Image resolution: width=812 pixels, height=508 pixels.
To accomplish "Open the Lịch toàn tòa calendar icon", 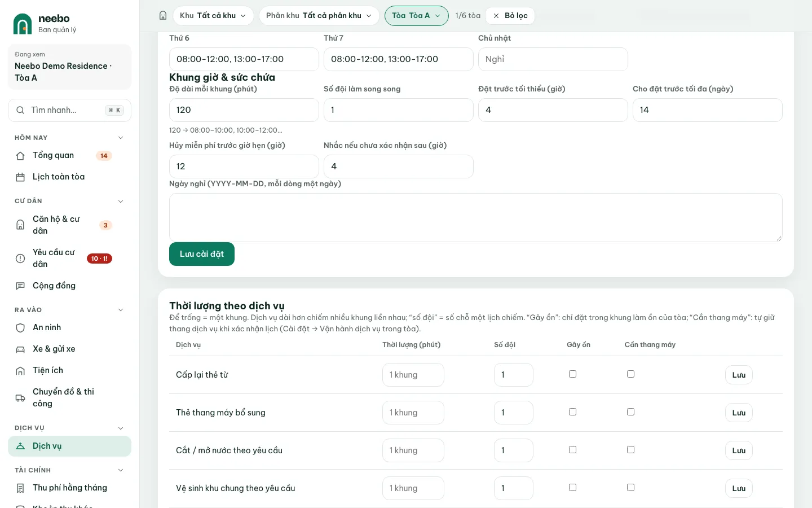I will [x=20, y=177].
